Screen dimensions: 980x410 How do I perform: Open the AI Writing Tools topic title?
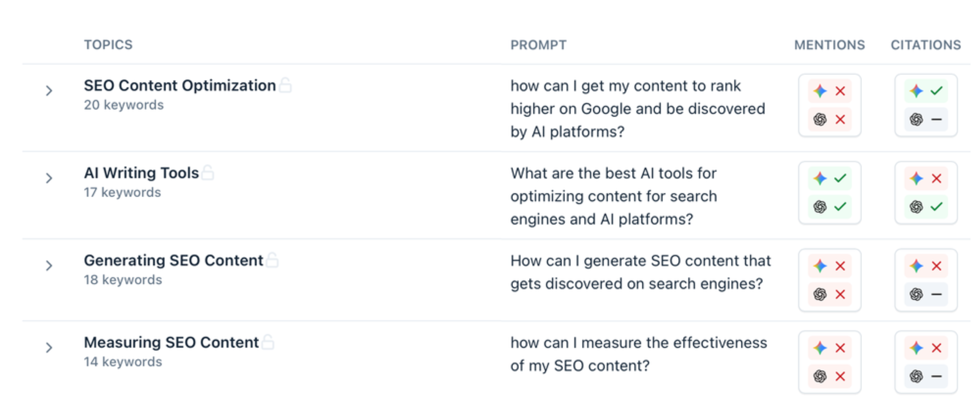(141, 173)
